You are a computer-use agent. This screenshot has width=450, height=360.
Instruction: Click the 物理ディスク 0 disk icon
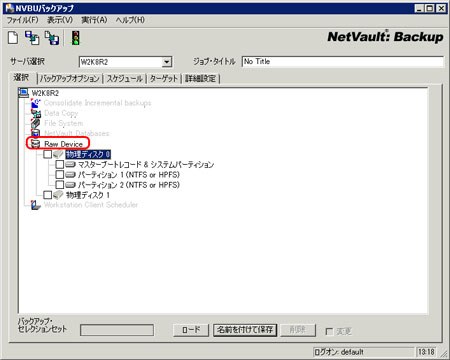click(58, 154)
